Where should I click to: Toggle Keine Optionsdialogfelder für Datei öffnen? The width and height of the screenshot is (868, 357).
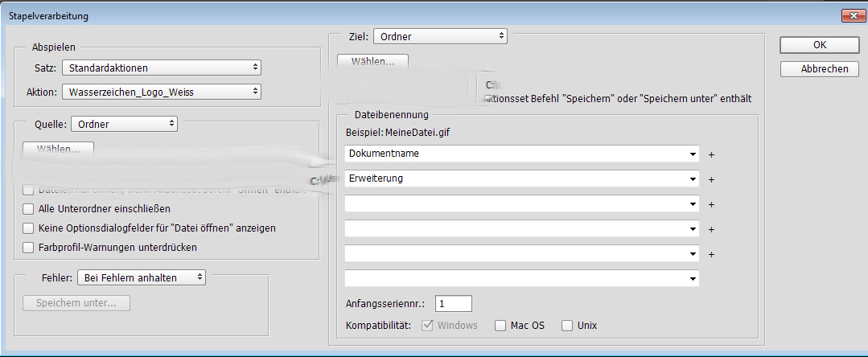pos(29,228)
